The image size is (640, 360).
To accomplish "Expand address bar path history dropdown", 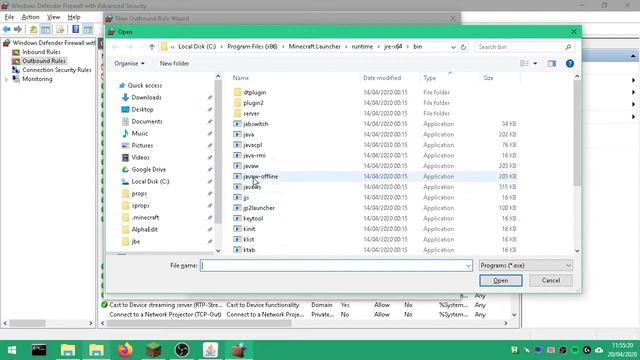I will point(453,47).
